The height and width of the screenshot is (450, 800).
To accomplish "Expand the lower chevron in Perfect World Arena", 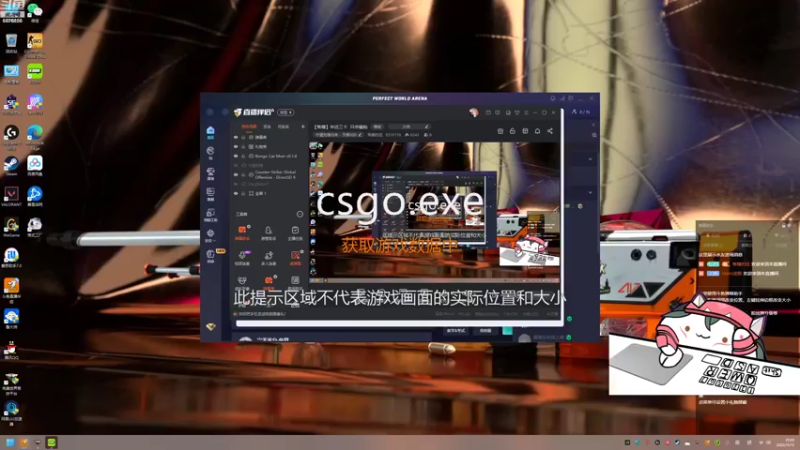I will (x=590, y=192).
